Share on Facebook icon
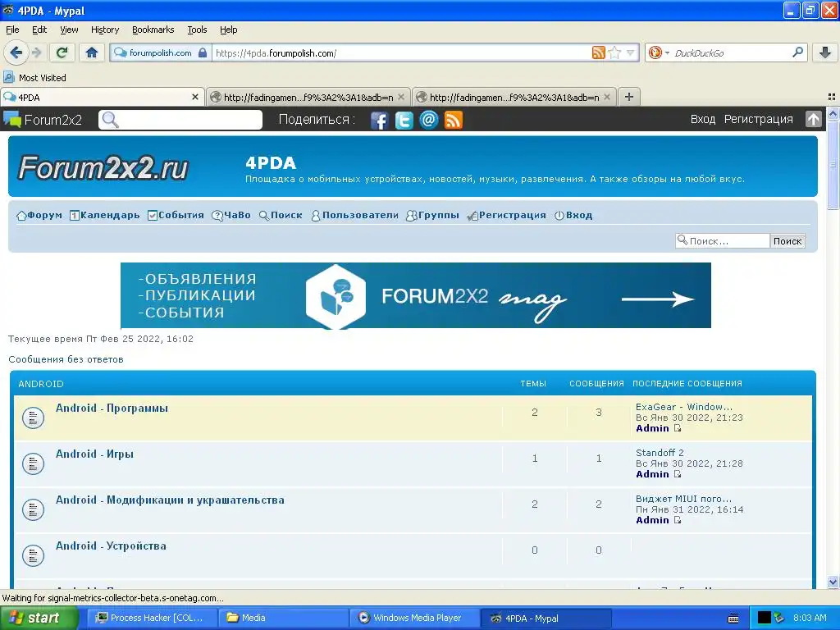840x630 pixels. click(379, 120)
